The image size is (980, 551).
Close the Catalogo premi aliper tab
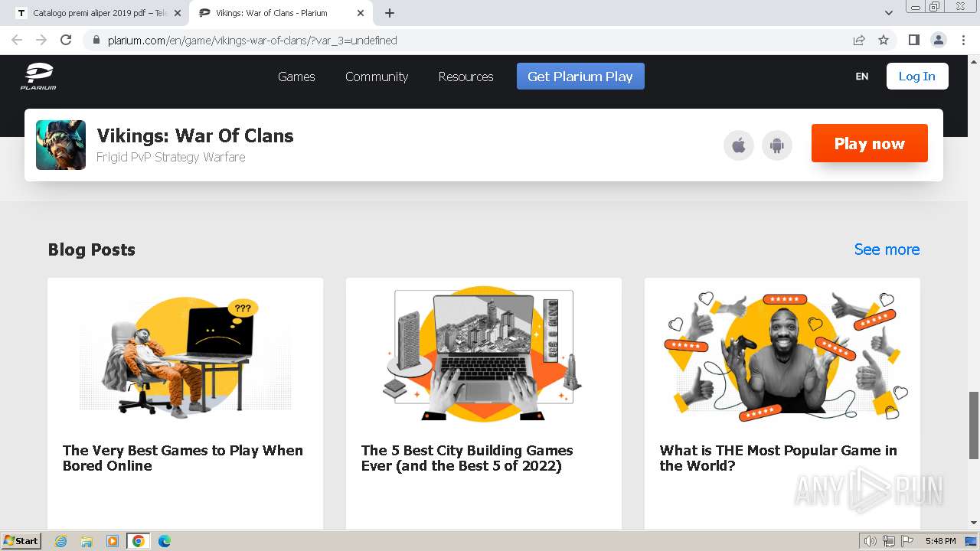click(178, 13)
